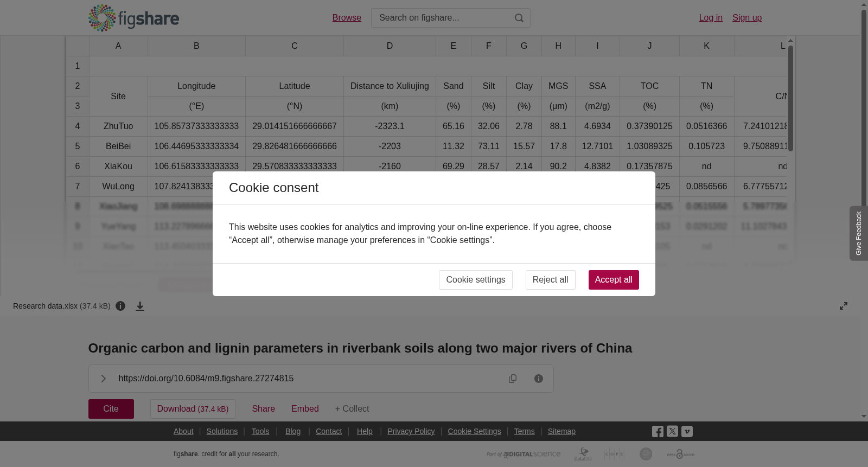Click Log in link
The image size is (868, 467).
711,18
